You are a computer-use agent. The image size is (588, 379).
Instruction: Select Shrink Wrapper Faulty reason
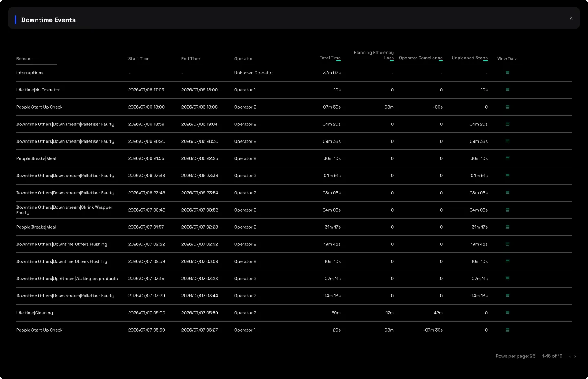64,210
